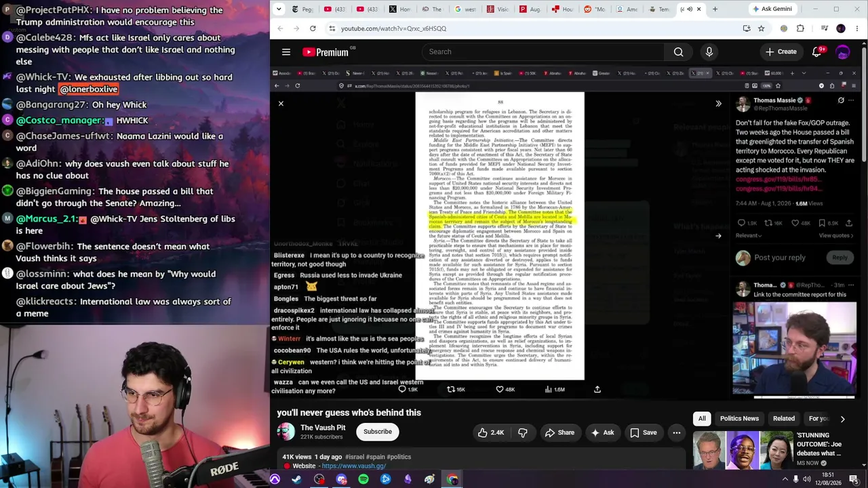This screenshot has width=868, height=488.
Task: Show more filter chips with right chevron
Action: (842, 419)
